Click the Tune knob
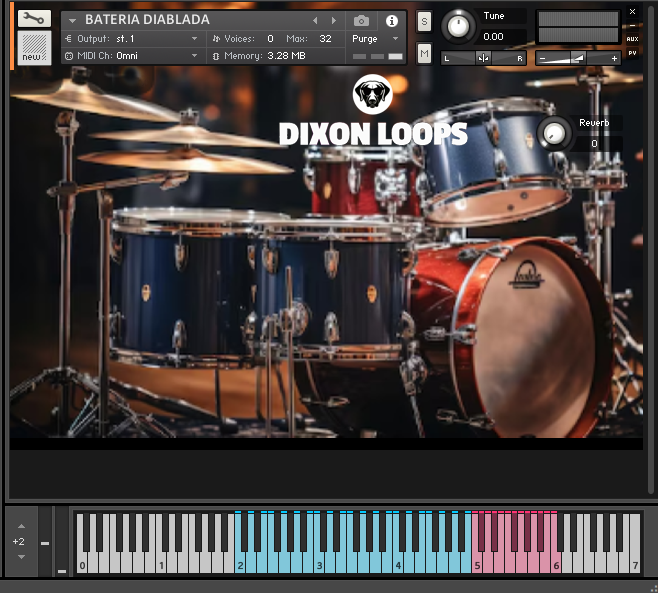 [x=459, y=26]
